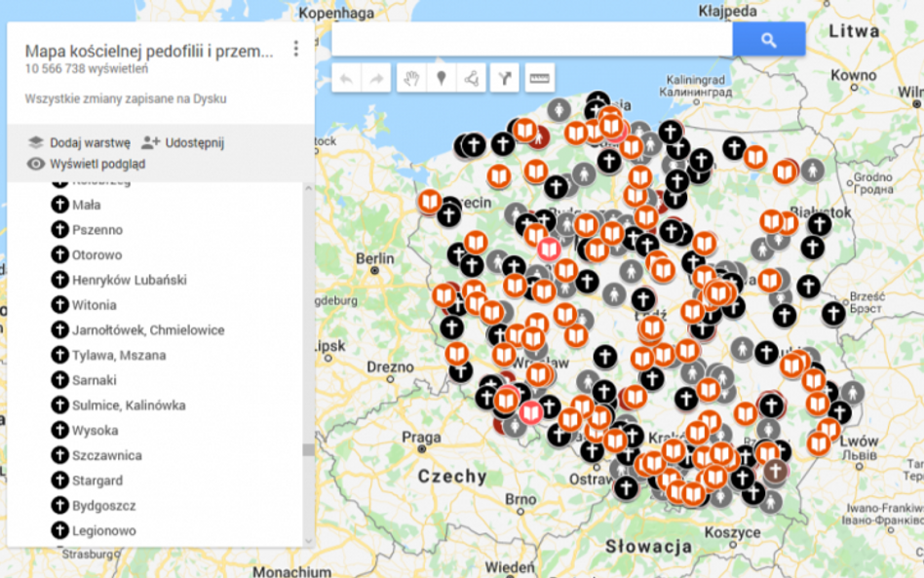Click the black cross marker near Białystok
Image resolution: width=924 pixels, height=578 pixels.
point(819,224)
